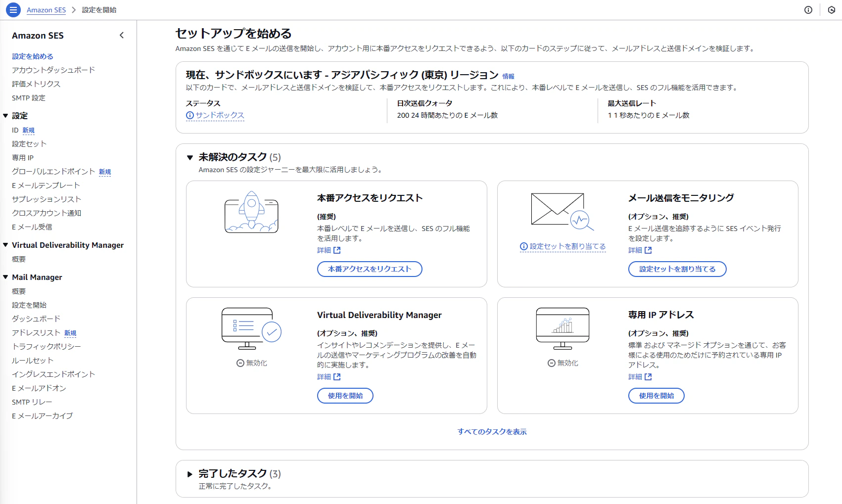This screenshot has width=842, height=504.
Task: Open ルールセット in sidebar
Action: [x=33, y=361]
